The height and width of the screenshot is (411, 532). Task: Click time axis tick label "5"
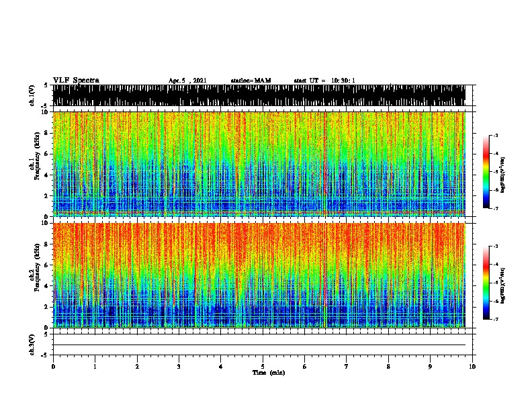coord(263,367)
